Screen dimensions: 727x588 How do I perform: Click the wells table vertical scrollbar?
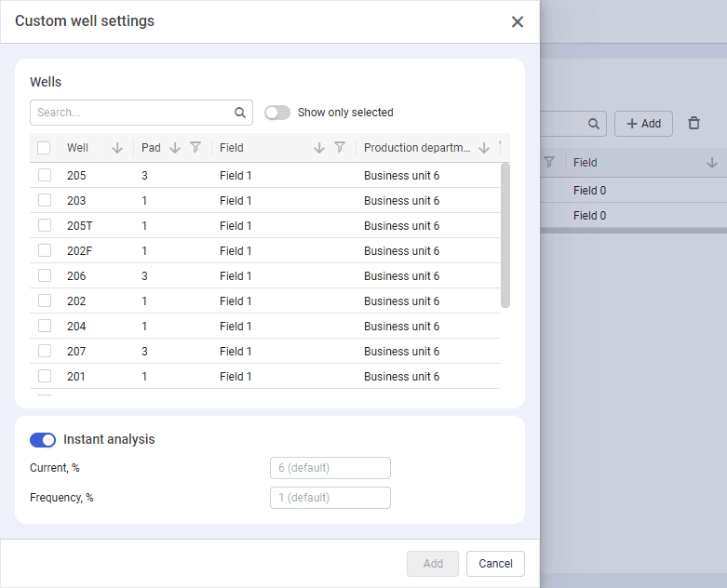pos(505,235)
